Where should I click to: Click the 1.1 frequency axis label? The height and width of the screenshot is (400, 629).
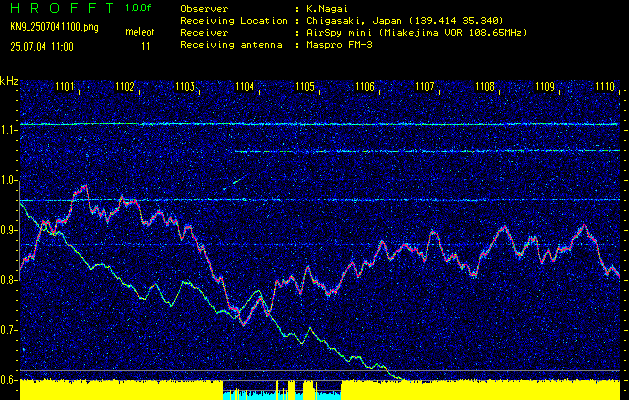point(8,131)
